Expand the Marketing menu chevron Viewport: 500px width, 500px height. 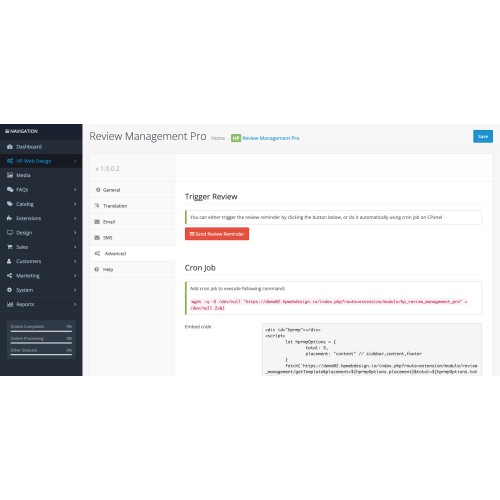pos(75,276)
